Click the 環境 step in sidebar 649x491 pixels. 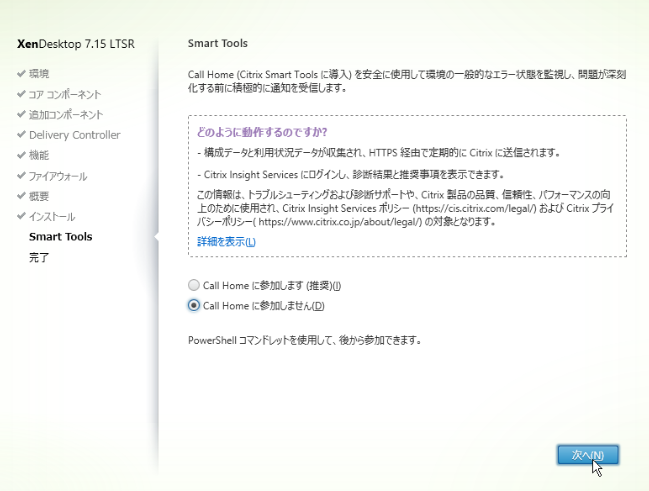click(39, 74)
